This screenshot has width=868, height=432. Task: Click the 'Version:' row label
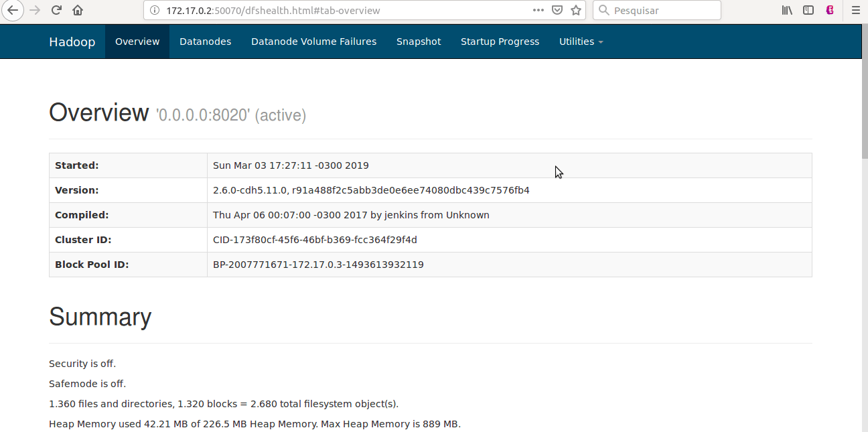coord(76,190)
